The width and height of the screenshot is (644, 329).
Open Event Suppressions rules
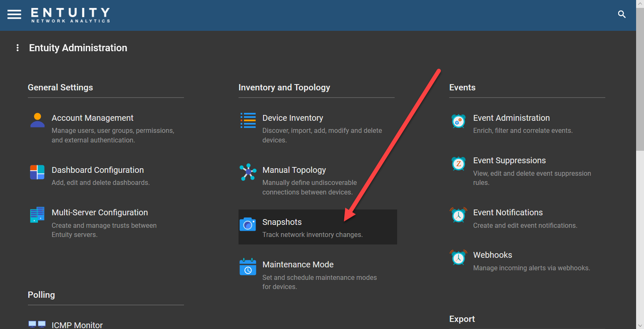coord(510,160)
